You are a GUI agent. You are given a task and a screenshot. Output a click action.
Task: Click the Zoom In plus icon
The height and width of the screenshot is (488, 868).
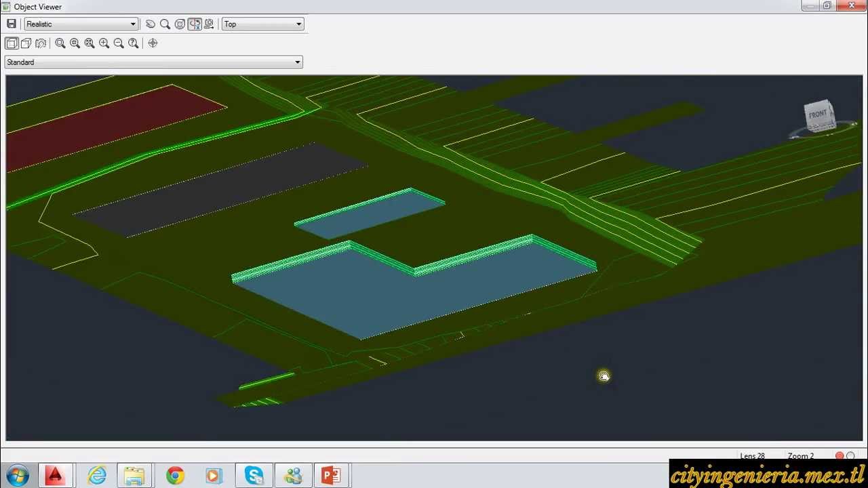[104, 43]
